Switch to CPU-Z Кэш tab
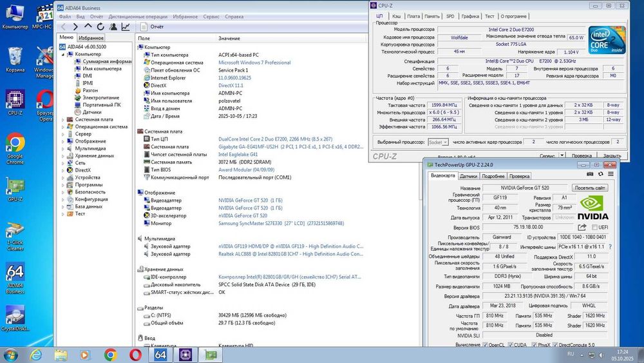This screenshot has height=363, width=644. [x=396, y=16]
